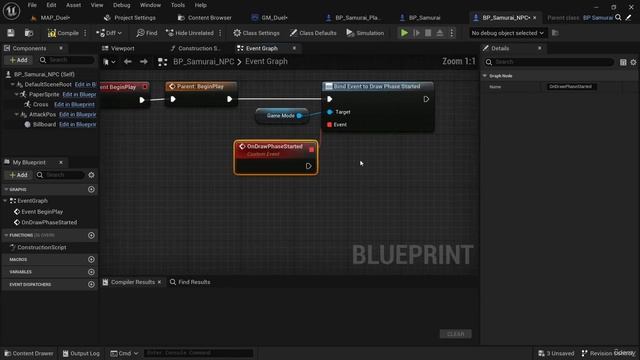Switch to the Content Browser tab
Screen dimensions: 640x360
[x=204, y=18]
